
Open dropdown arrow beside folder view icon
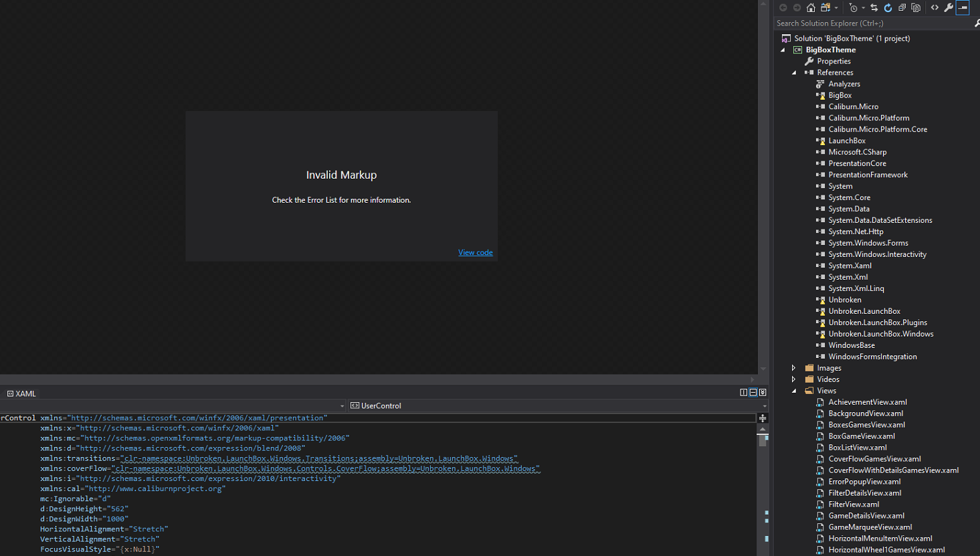[x=836, y=8]
